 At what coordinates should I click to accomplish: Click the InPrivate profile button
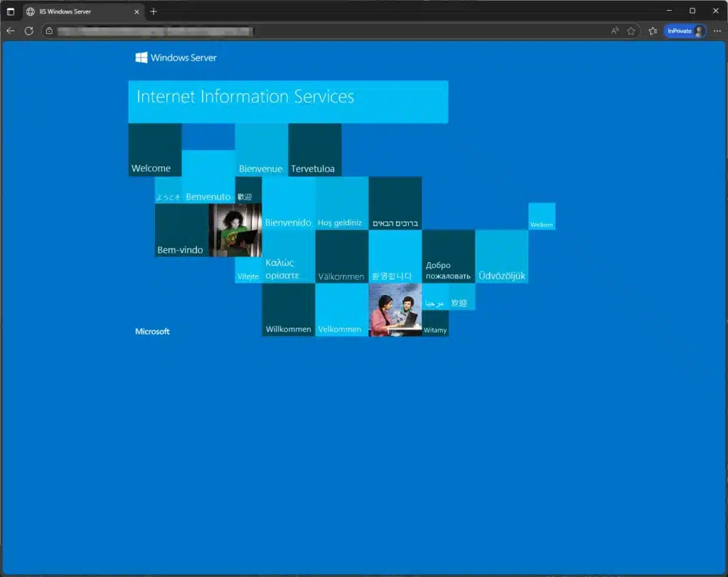click(685, 31)
